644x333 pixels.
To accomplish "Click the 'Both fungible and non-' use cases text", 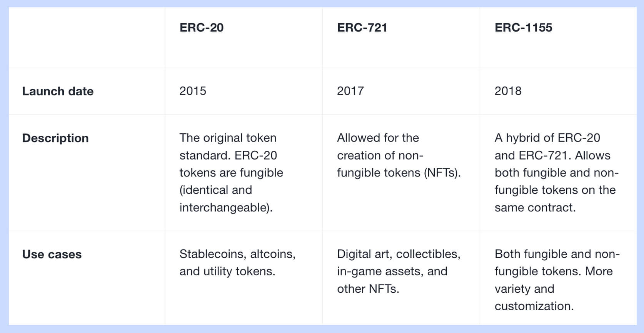I will pyautogui.click(x=557, y=254).
